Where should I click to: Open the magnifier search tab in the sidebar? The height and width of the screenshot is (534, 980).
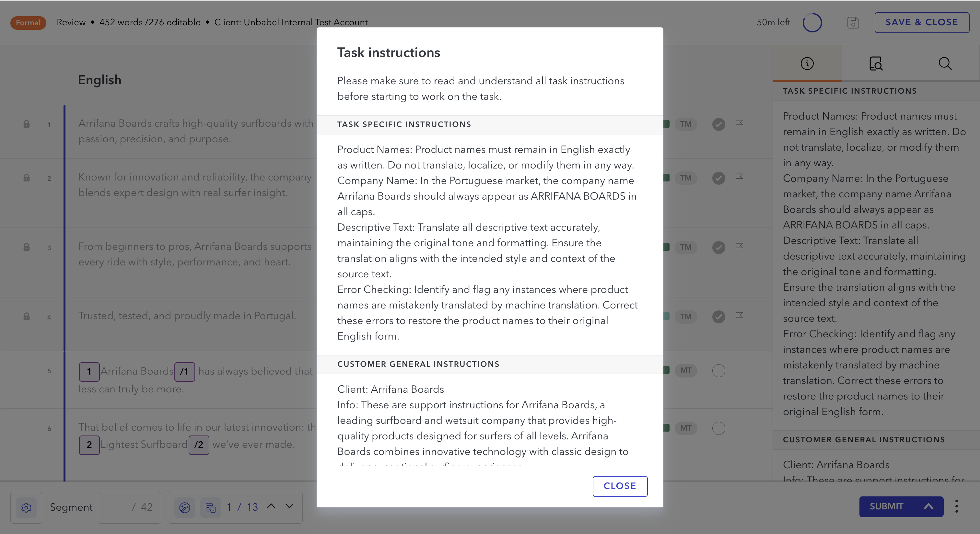pyautogui.click(x=945, y=64)
